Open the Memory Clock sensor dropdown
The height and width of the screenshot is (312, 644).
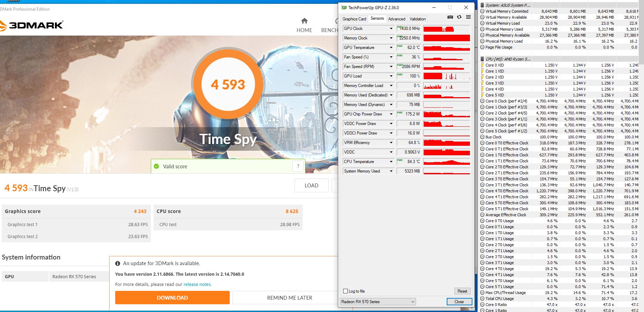click(391, 38)
